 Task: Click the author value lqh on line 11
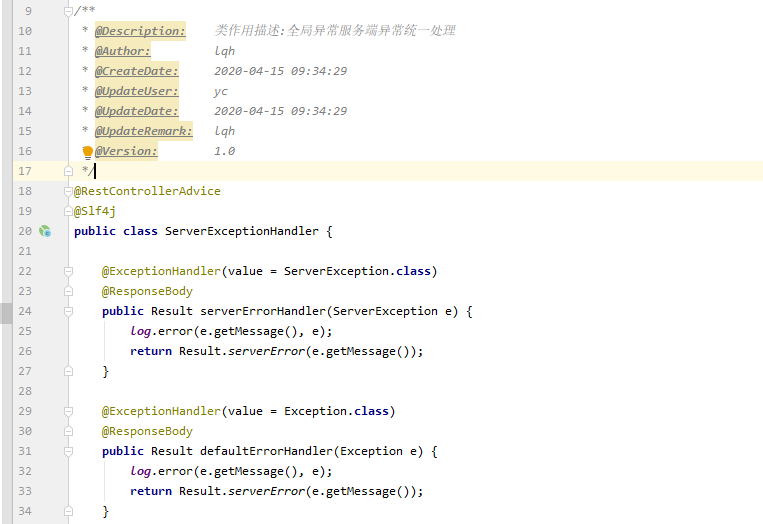pyautogui.click(x=224, y=51)
